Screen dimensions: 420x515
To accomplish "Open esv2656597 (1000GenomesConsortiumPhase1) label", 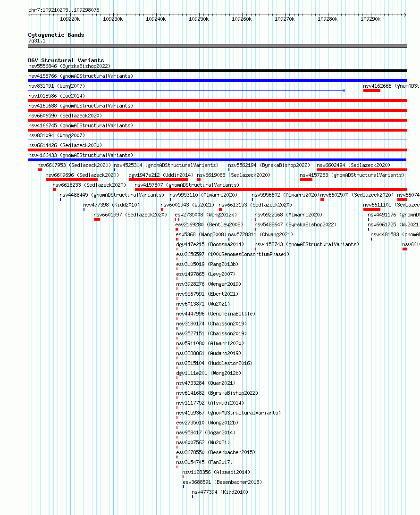I will click(233, 254).
